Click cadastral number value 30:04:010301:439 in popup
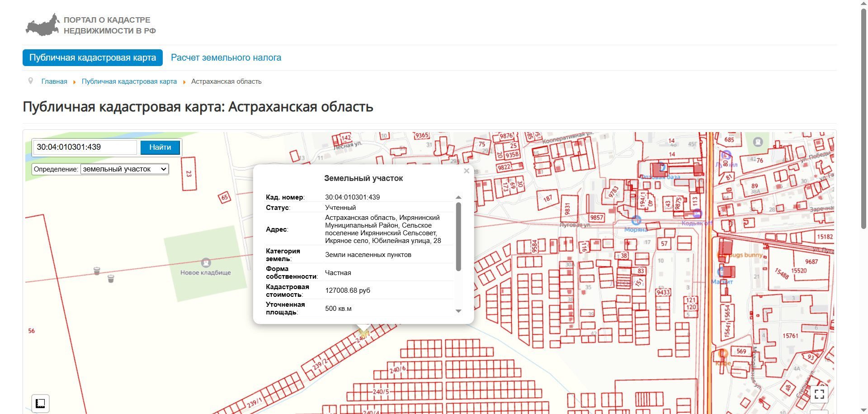 click(353, 197)
